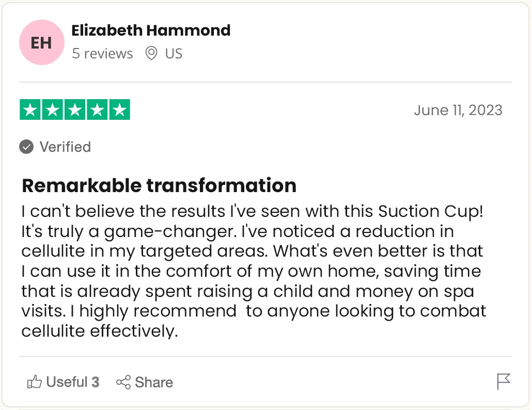Click the review date June 11, 2023
The height and width of the screenshot is (410, 532).
(x=458, y=110)
